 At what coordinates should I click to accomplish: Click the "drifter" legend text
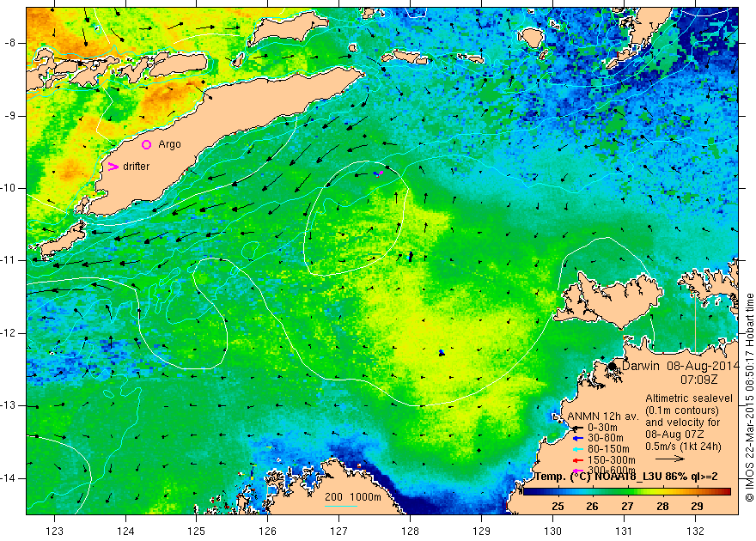[x=137, y=167]
